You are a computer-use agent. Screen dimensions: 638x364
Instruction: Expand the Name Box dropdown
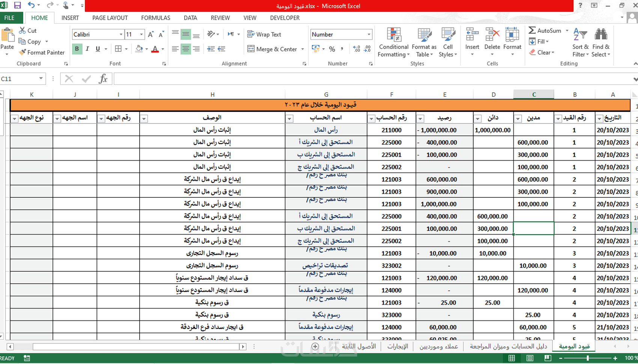click(x=41, y=79)
